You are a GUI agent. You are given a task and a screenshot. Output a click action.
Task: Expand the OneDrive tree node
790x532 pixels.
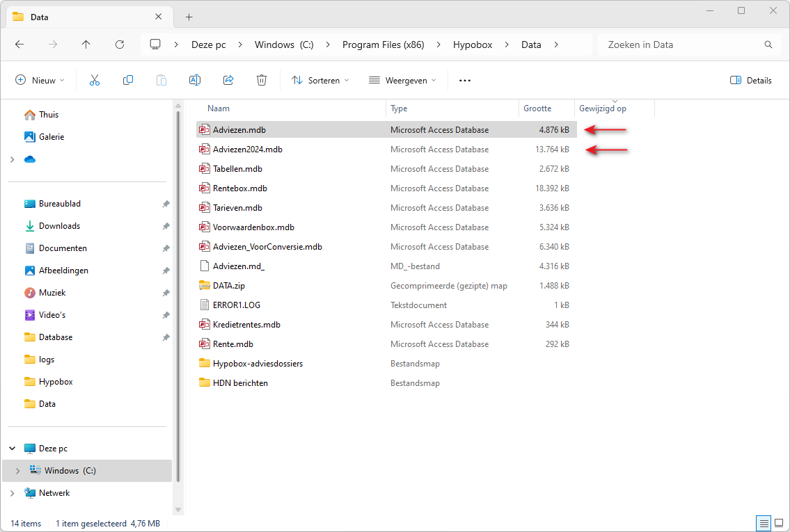(x=13, y=159)
